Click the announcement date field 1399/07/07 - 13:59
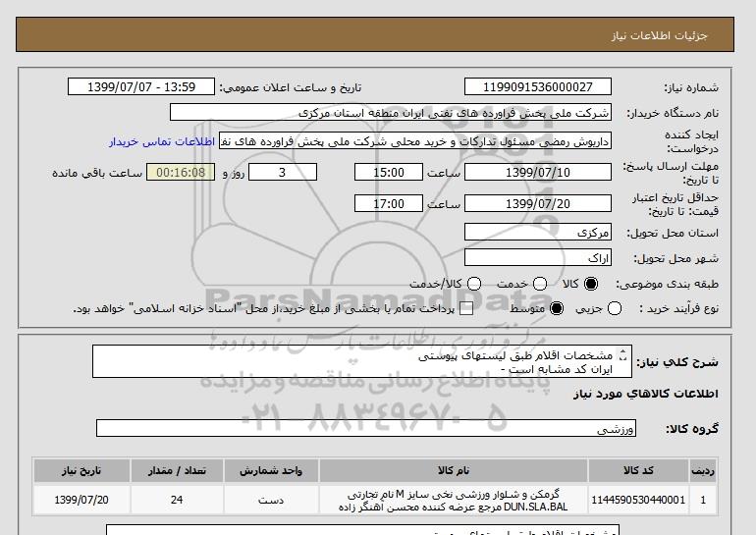 pos(141,86)
